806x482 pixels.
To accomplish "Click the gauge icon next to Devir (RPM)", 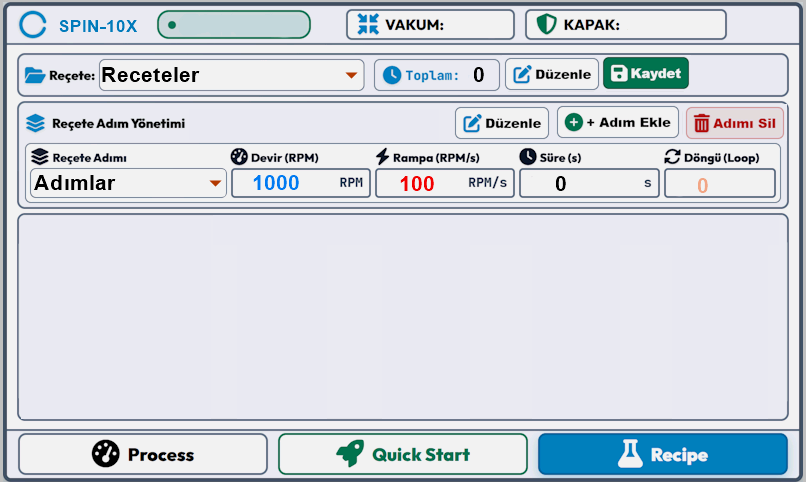I will (x=239, y=157).
